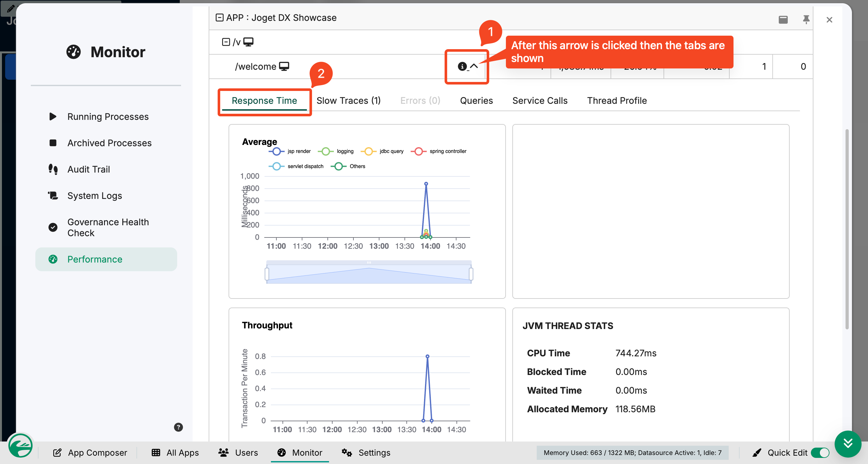Click the pin icon in top right
The height and width of the screenshot is (464, 868).
pyautogui.click(x=806, y=20)
